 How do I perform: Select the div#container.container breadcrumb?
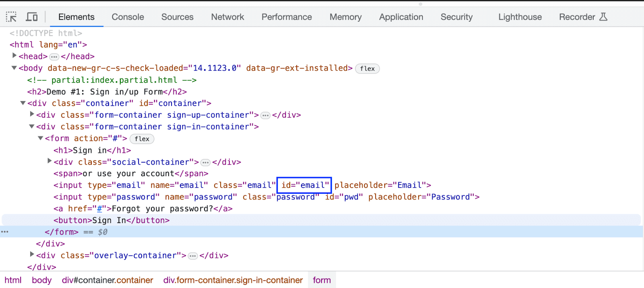[x=107, y=280]
